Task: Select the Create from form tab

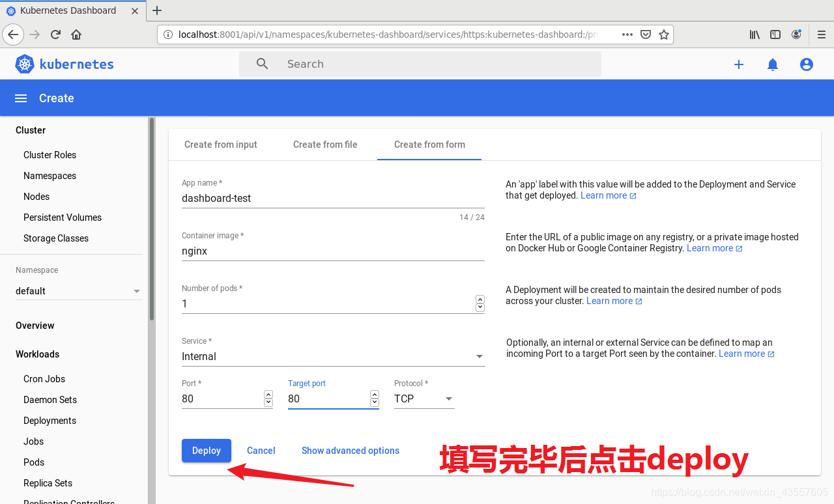Action: tap(429, 145)
